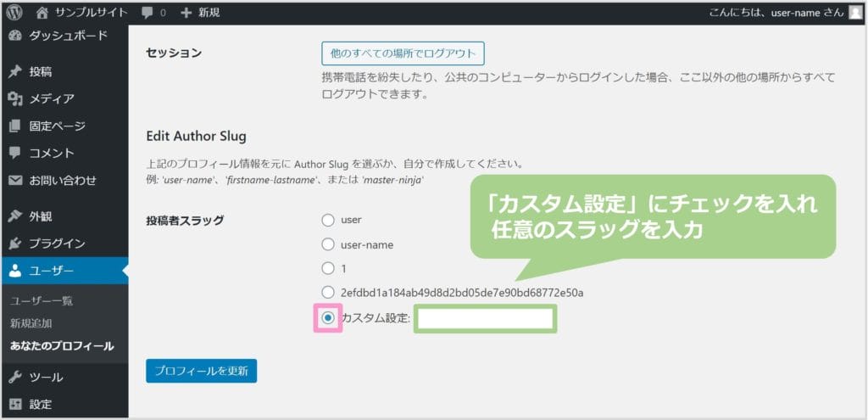
Task: Enable the カスタム設定 radio button
Action: [x=328, y=317]
